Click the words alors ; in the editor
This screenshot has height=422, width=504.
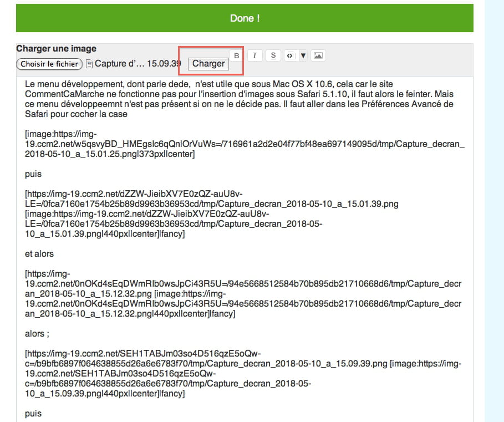(37, 334)
